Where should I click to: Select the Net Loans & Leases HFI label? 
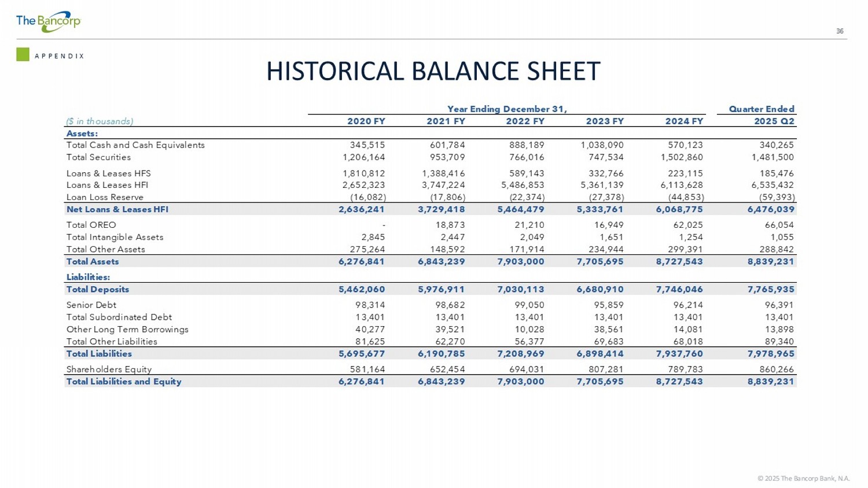tap(117, 209)
